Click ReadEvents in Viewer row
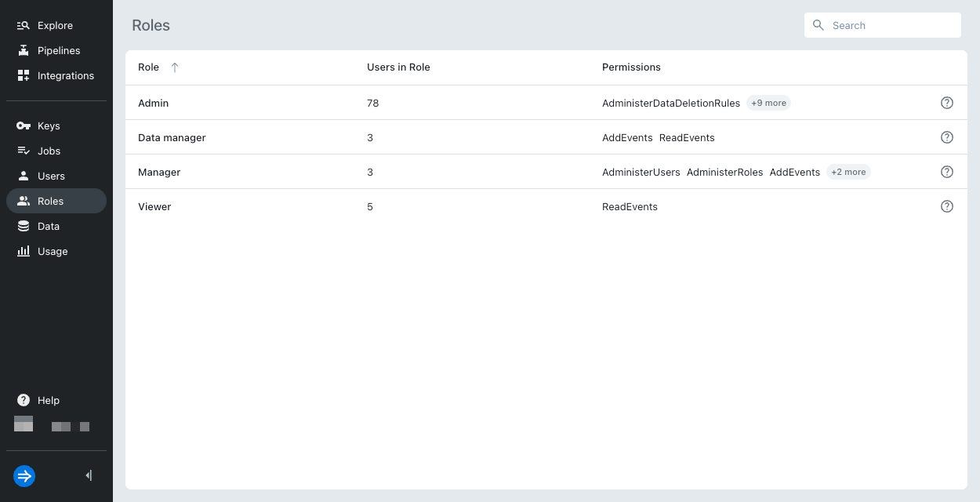The image size is (980, 502). pos(630,206)
